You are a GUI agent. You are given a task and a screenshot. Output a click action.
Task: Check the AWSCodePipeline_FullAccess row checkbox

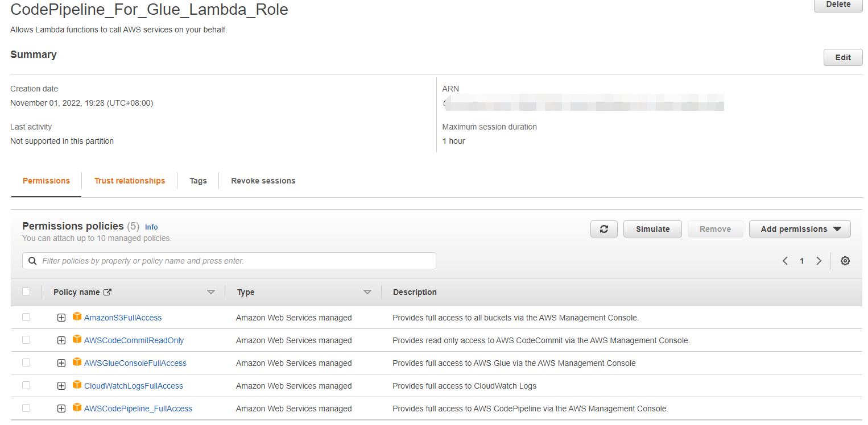tap(26, 408)
